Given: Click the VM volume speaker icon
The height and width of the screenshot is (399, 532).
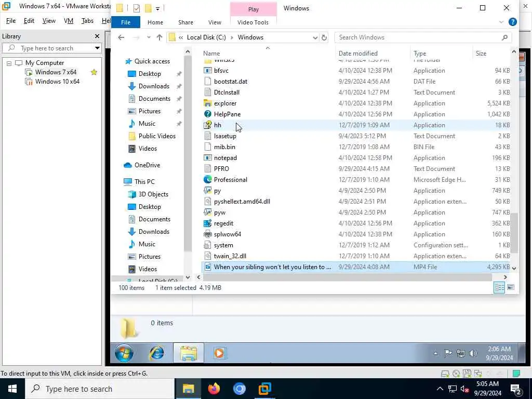Looking at the screenshot, I should 473,353.
